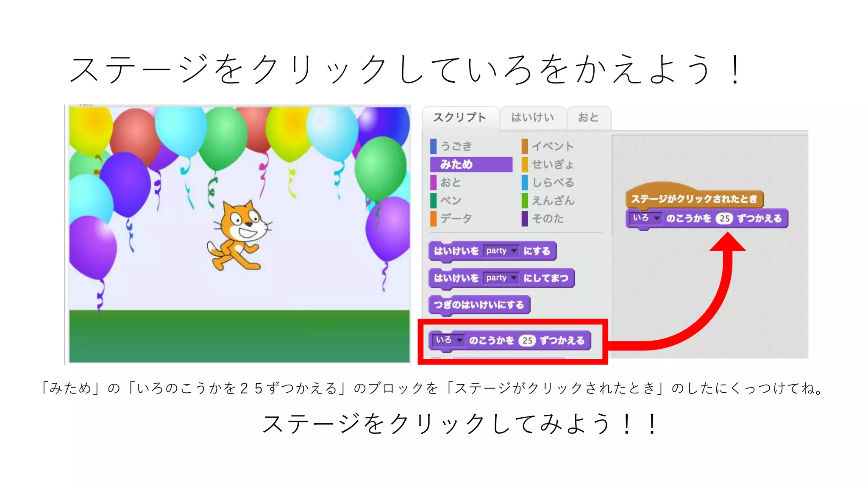Select the うごき block category
The height and width of the screenshot is (488, 868).
456,147
